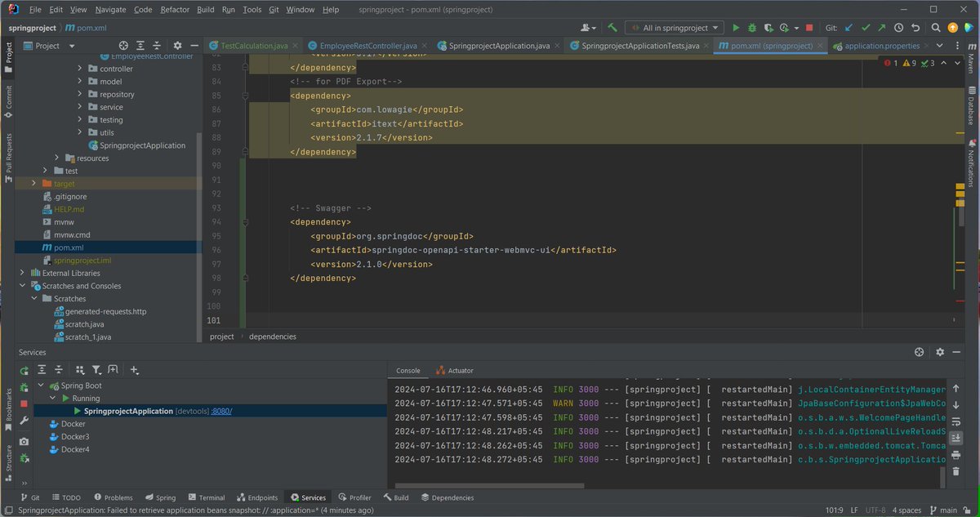
Task: Open the run configuration dropdown All in springproject
Action: point(675,27)
